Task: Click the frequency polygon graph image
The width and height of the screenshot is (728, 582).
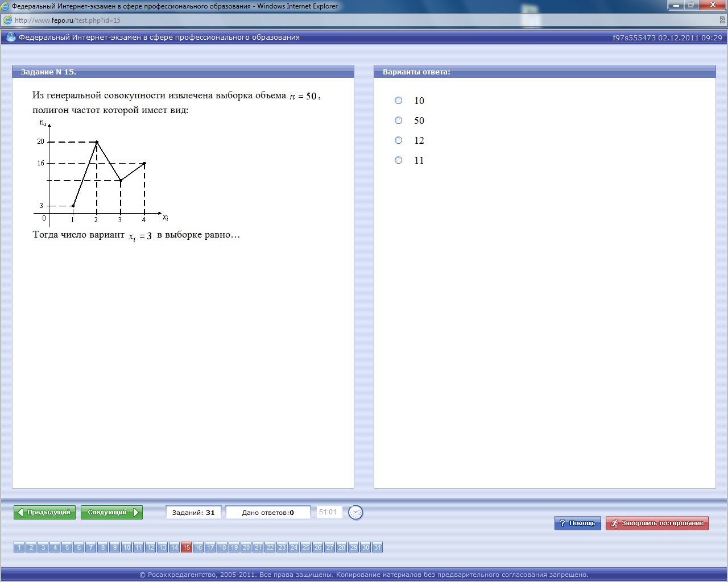Action: point(101,173)
